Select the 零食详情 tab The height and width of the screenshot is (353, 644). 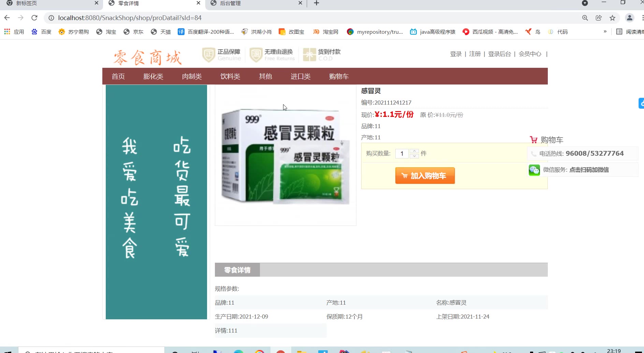[237, 270]
